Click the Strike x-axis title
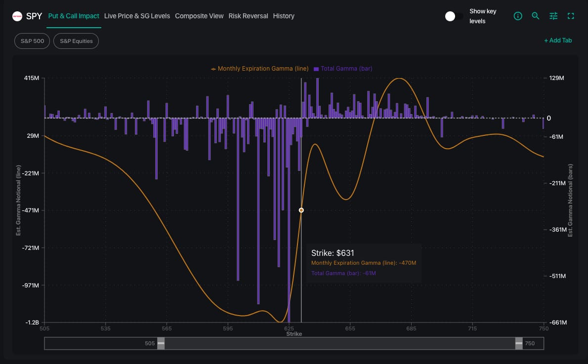588x364 pixels. 294,334
